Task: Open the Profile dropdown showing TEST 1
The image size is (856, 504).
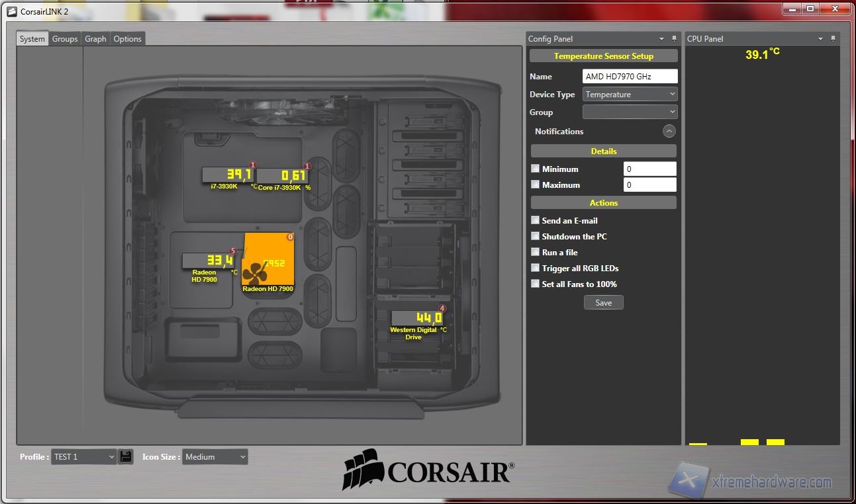Action: point(83,457)
